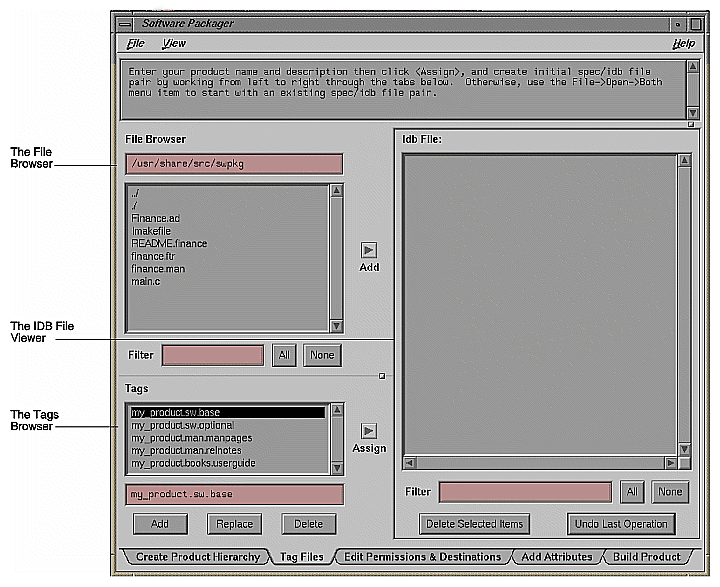Click scroll up arrow in instructions text area
This screenshot has width=720, height=587.
[693, 67]
